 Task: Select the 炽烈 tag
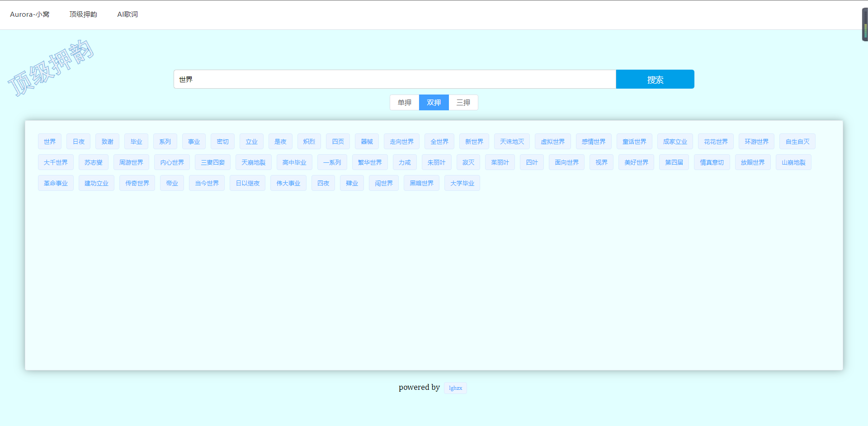point(309,142)
